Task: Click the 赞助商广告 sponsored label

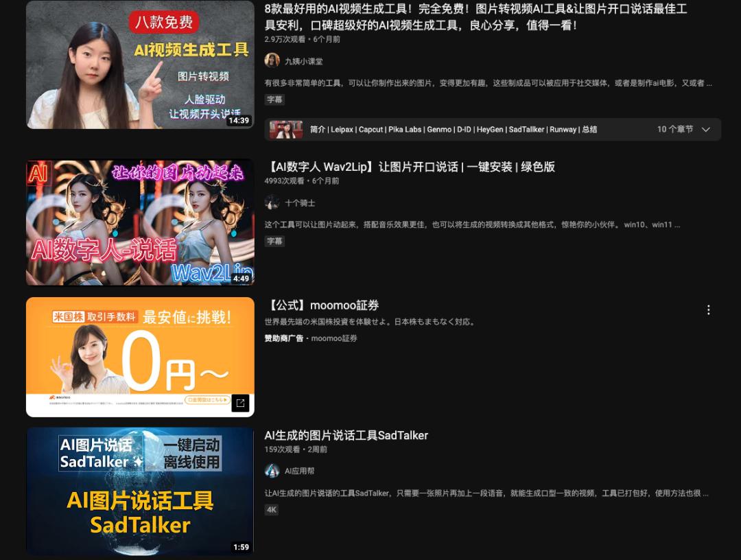Action: [283, 338]
